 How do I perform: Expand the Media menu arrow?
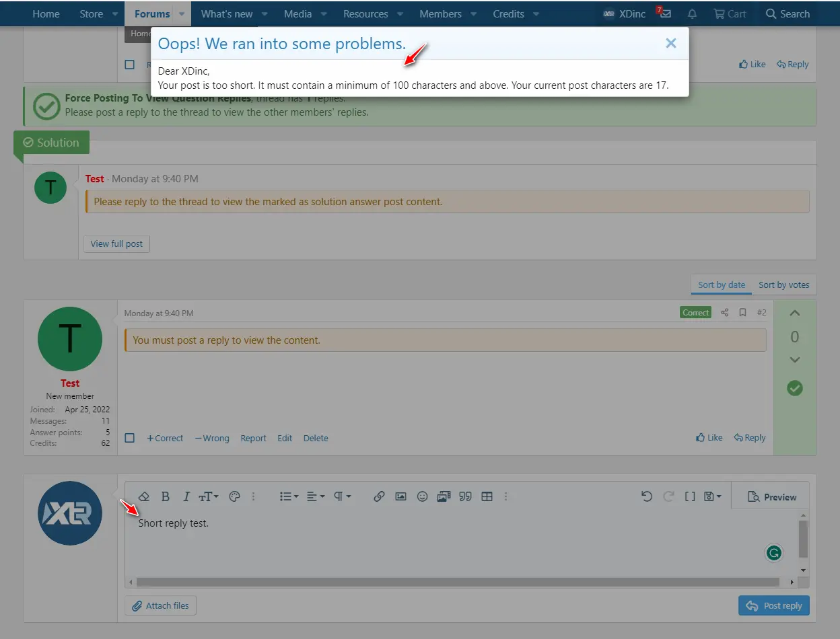pos(324,13)
